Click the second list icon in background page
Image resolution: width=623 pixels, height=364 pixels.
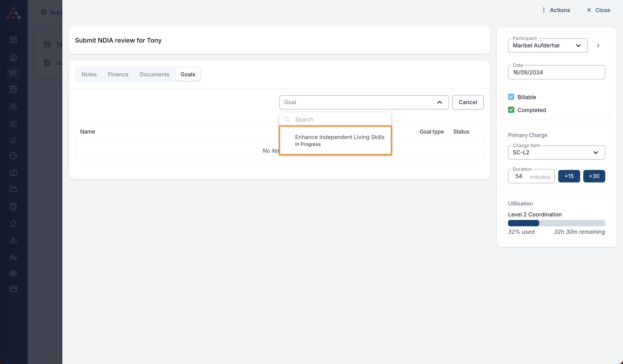click(x=47, y=63)
